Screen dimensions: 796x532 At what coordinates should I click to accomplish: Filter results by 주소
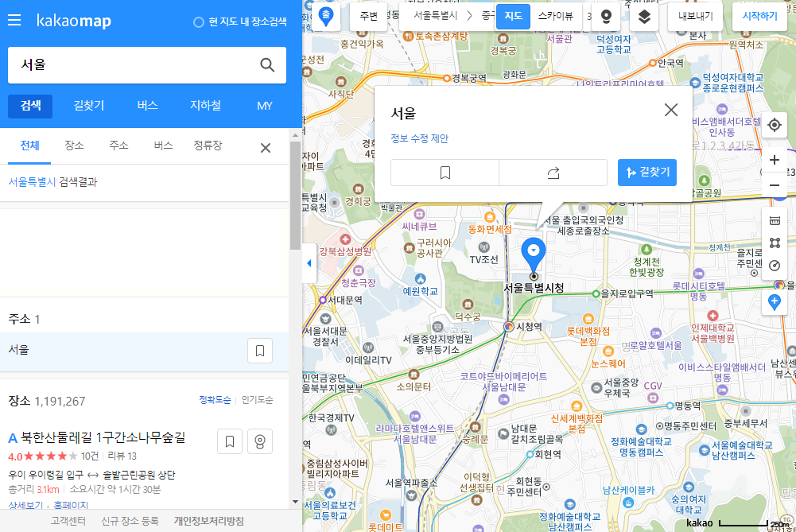tap(118, 146)
